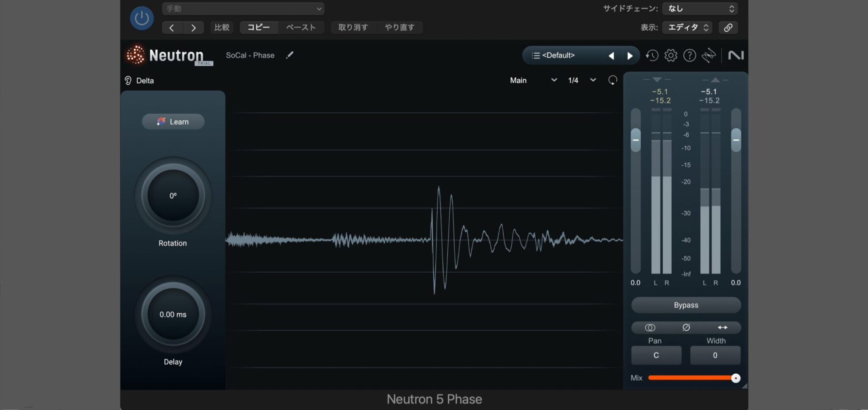868x410 pixels.
Task: Click the loop icon next to 1/4
Action: pos(612,80)
